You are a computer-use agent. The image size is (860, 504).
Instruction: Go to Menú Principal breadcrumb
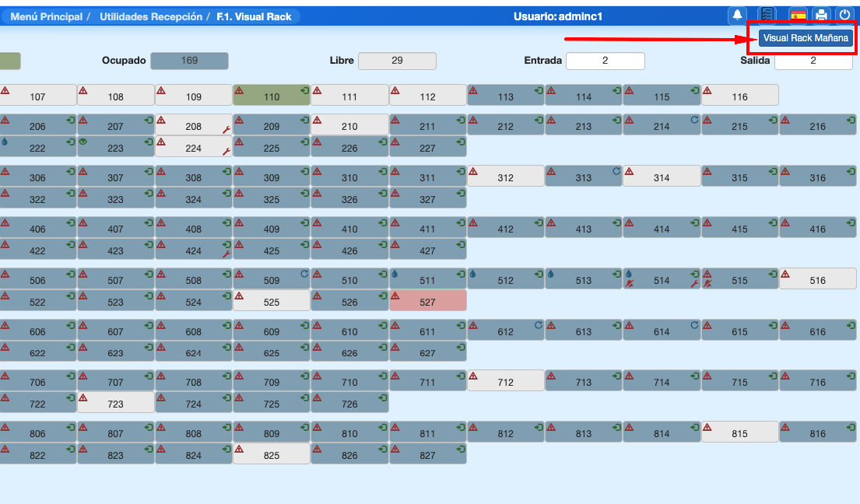click(46, 16)
